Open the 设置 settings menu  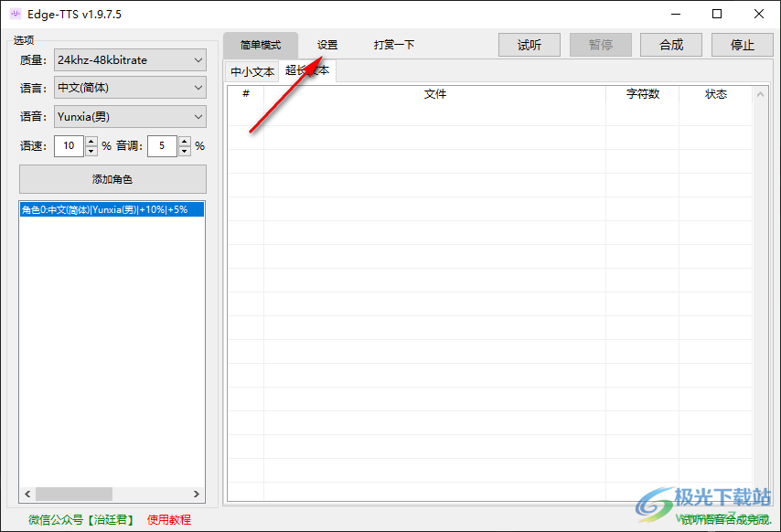(x=327, y=46)
